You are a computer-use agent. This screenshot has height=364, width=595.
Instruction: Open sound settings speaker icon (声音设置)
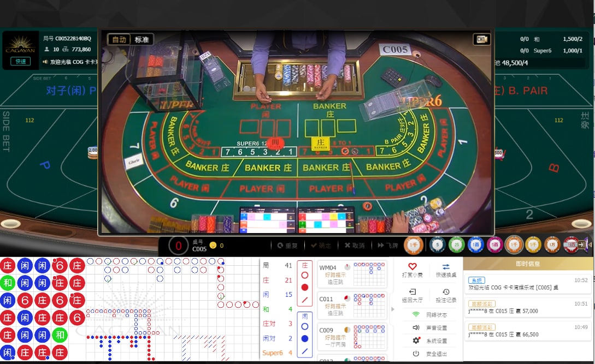click(x=416, y=328)
